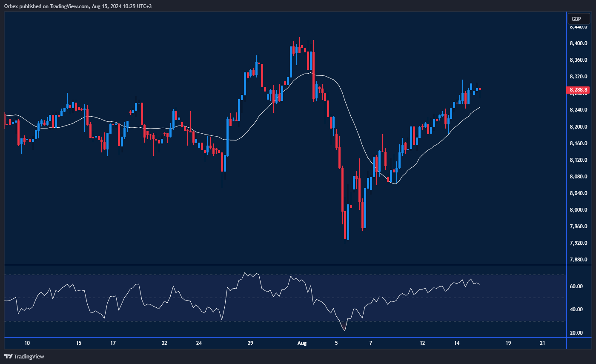Click the TradingView logo icon
Image resolution: width=596 pixels, height=364 pixels.
point(8,356)
